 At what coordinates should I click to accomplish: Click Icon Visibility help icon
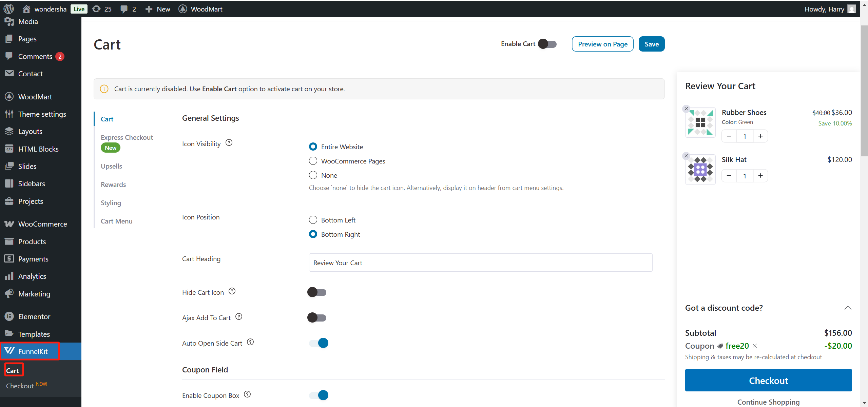[x=229, y=143]
